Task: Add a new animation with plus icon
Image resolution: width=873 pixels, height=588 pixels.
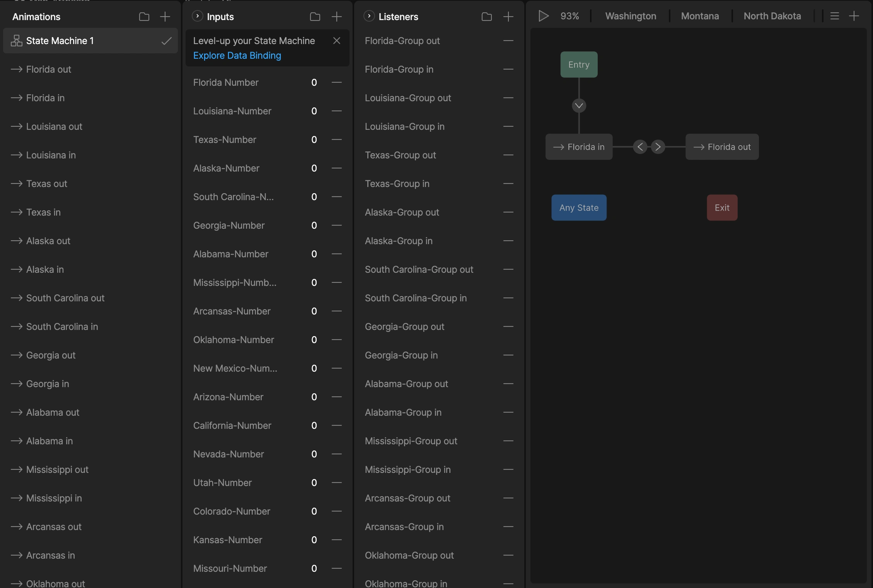Action: 165,17
